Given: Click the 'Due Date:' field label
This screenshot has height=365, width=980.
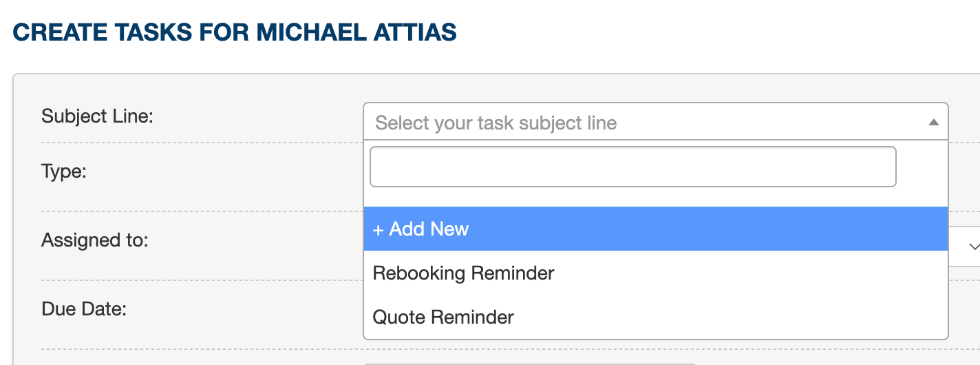Looking at the screenshot, I should (84, 309).
